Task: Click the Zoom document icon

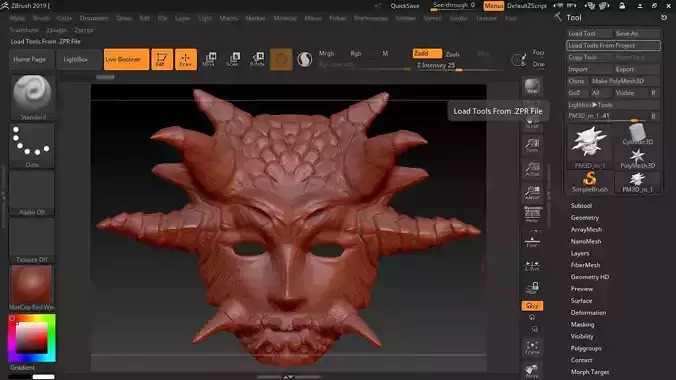Action: point(532,145)
